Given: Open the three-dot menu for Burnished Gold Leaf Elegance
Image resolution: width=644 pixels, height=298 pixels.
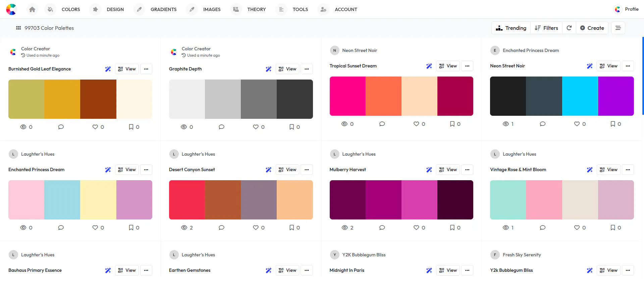Looking at the screenshot, I should [x=146, y=69].
